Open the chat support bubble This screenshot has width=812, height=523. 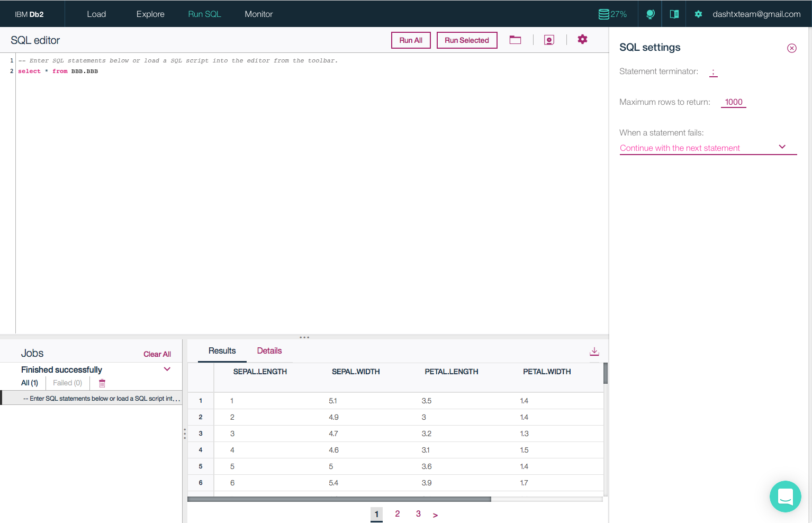click(x=785, y=497)
